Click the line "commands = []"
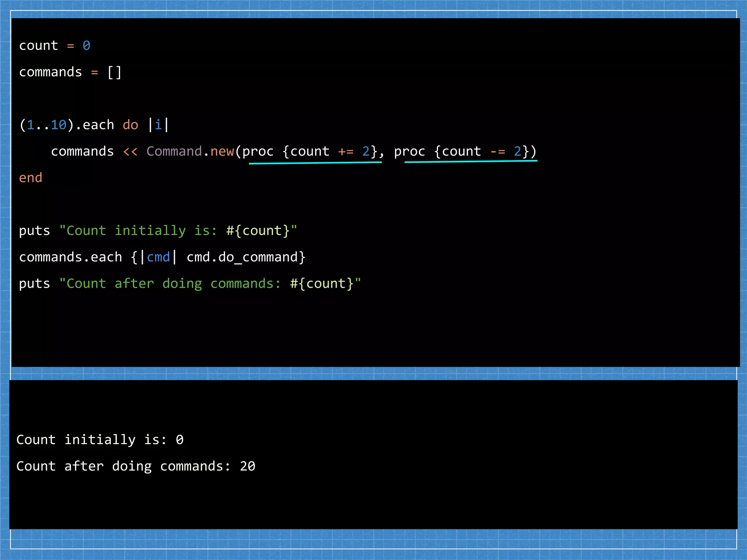Viewport: 747px width, 560px height. (x=70, y=72)
